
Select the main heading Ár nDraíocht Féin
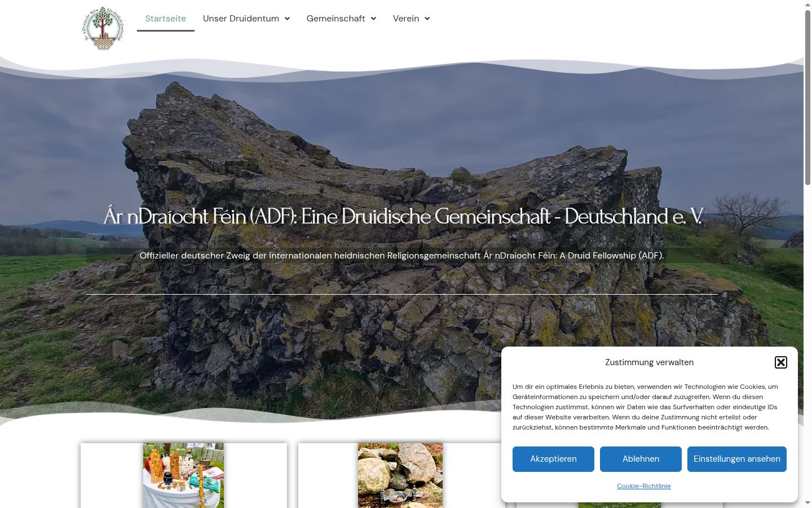point(402,217)
